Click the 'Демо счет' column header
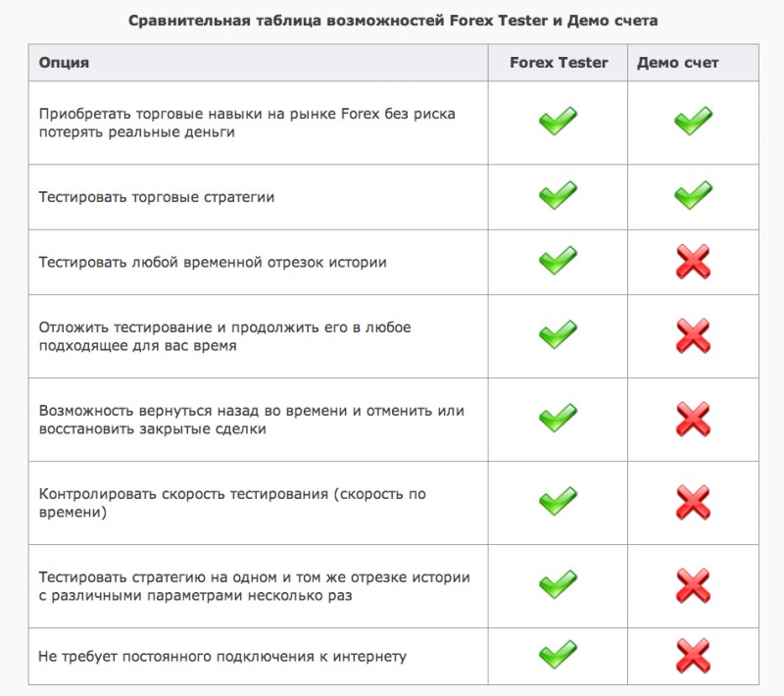 click(x=677, y=63)
